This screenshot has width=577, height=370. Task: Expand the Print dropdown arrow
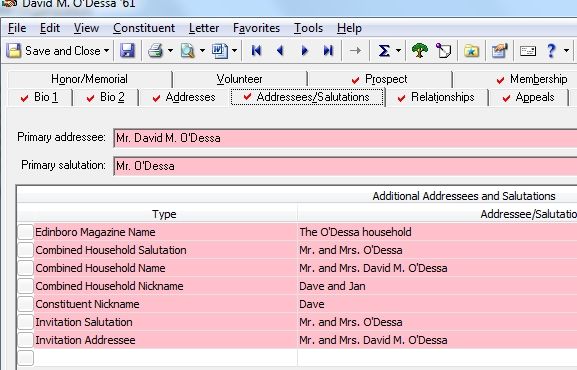(170, 50)
